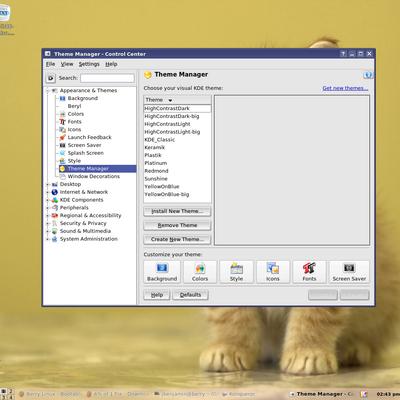This screenshot has height=400, width=400.
Task: Click the Theme column header sort arrow
Action: (170, 100)
